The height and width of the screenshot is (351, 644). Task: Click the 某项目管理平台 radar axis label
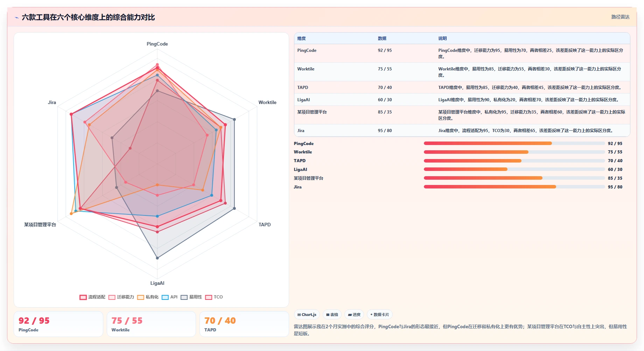point(40,225)
